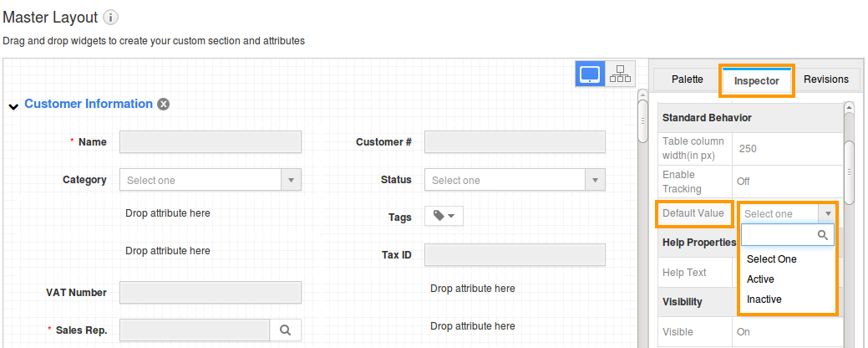Image resolution: width=868 pixels, height=348 pixels.
Task: Click the Tags icon button
Action: click(x=444, y=217)
